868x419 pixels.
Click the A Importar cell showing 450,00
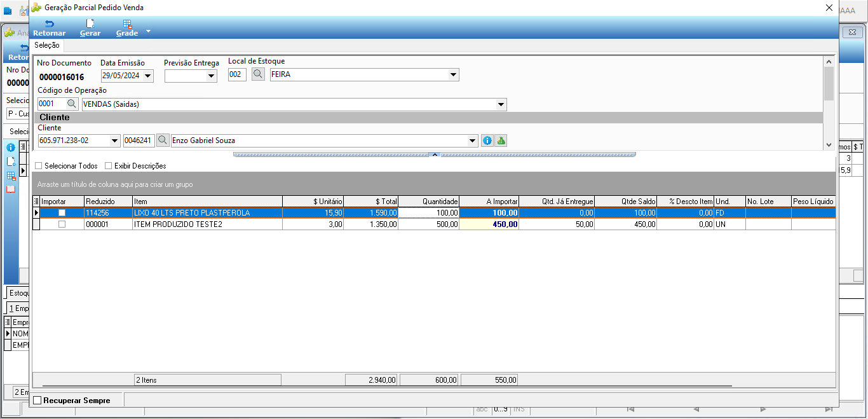pos(489,224)
